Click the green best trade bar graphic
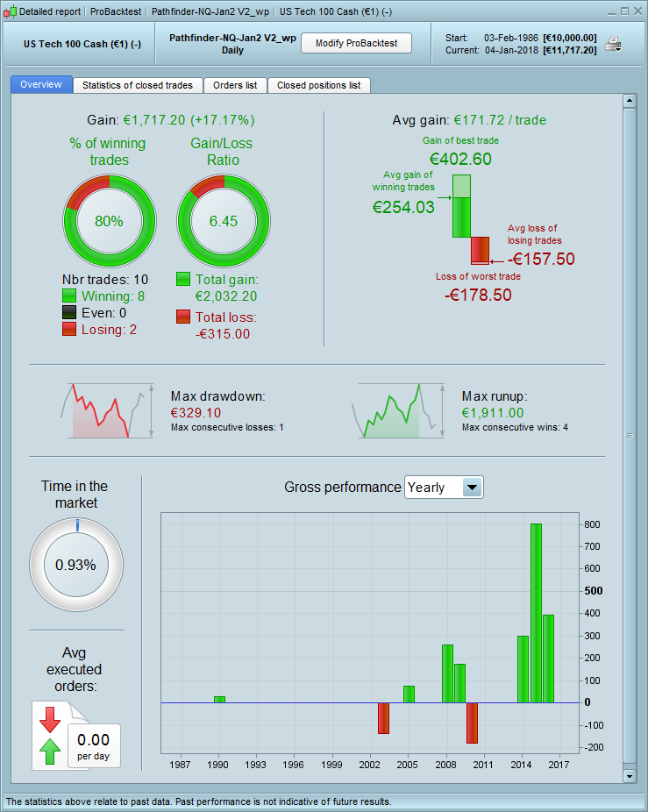 461,206
